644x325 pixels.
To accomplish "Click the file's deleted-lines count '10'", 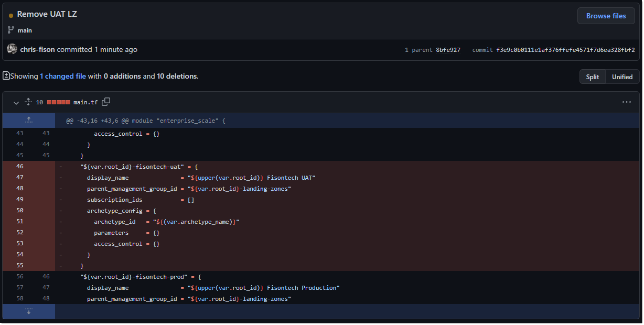I will click(x=39, y=102).
